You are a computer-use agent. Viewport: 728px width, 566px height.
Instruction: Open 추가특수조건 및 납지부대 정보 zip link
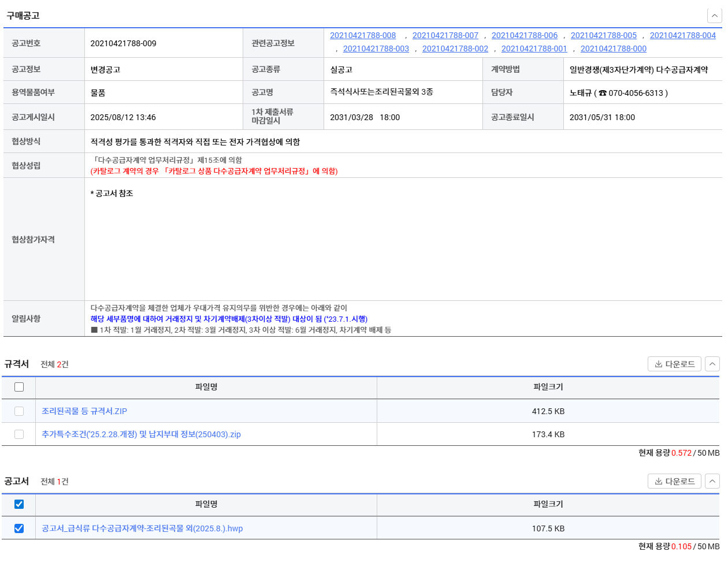[x=141, y=434]
